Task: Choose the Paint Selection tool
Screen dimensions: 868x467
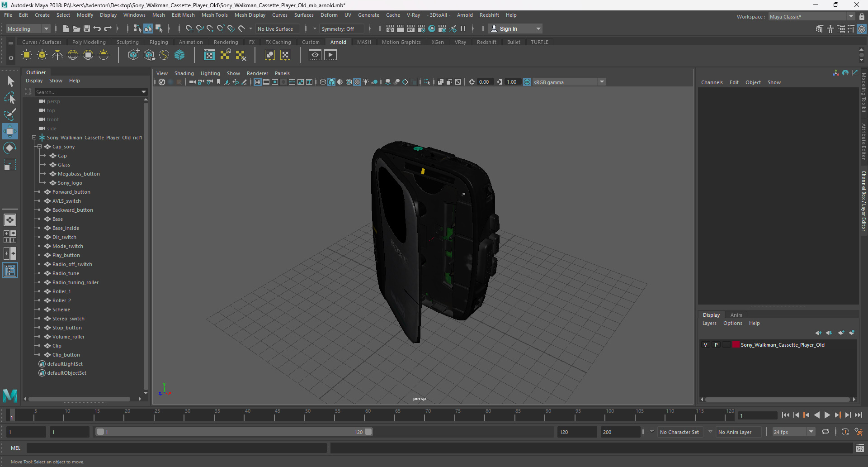Action: click(x=10, y=114)
